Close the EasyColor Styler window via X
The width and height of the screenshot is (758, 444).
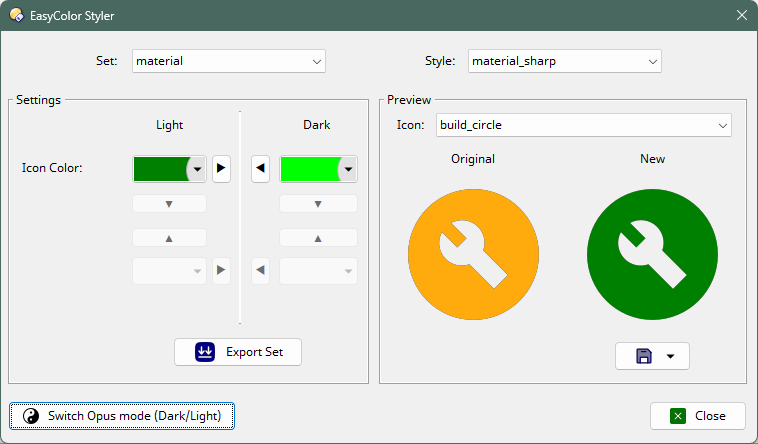pyautogui.click(x=742, y=15)
